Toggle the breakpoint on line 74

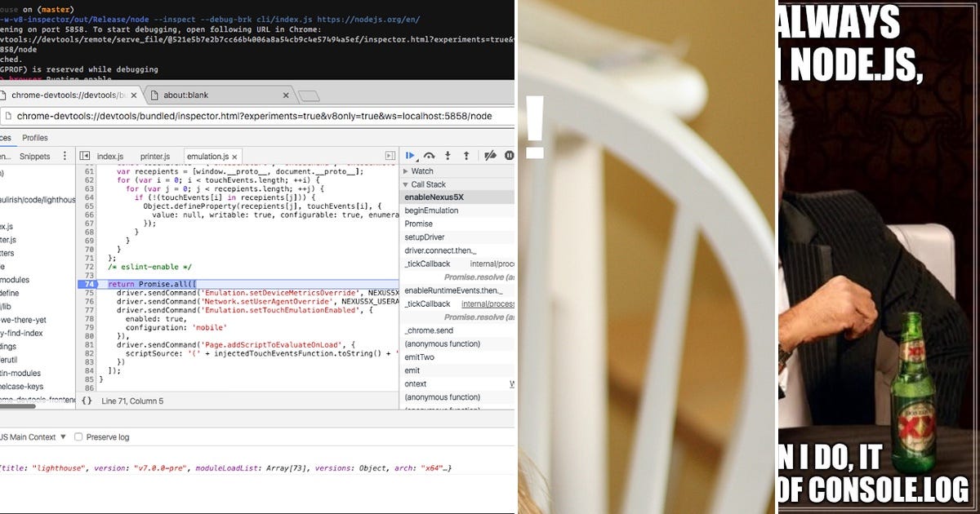click(x=87, y=284)
